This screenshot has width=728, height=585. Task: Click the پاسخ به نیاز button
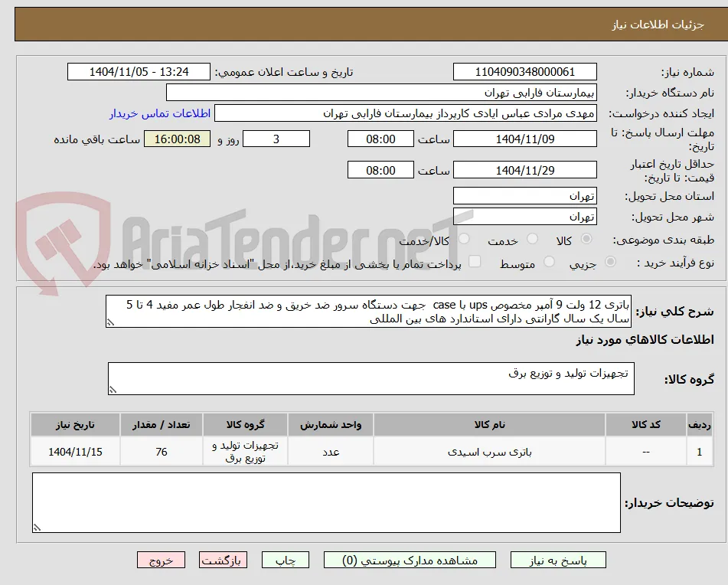pos(558,560)
